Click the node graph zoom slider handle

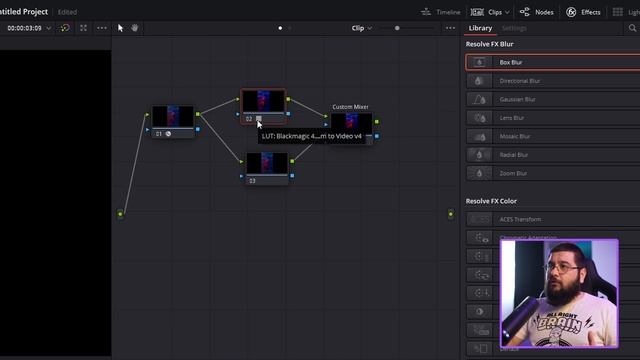[x=397, y=28]
